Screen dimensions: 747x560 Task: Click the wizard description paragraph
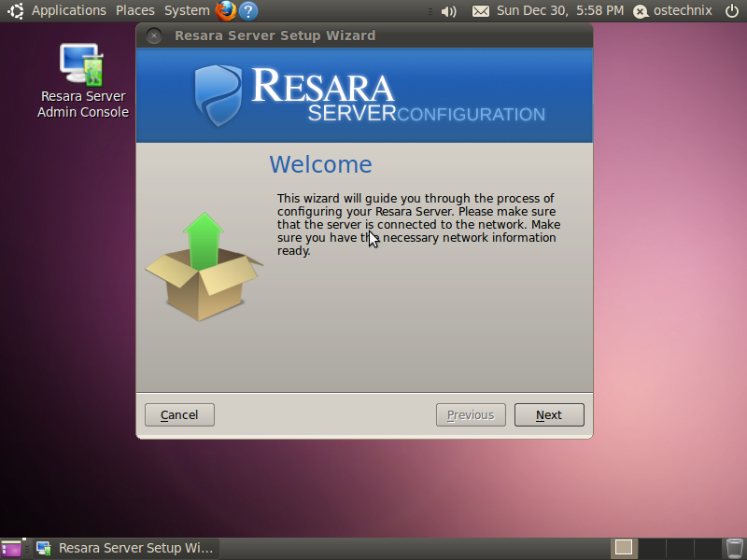click(x=418, y=224)
